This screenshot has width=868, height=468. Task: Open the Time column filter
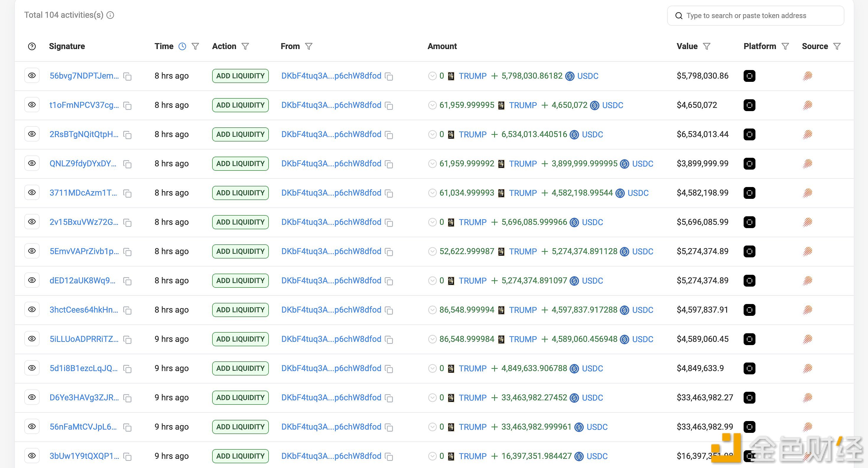196,46
